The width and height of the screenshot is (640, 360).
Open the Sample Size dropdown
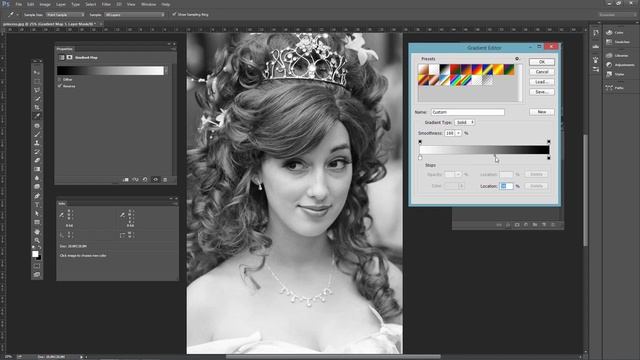pos(65,14)
